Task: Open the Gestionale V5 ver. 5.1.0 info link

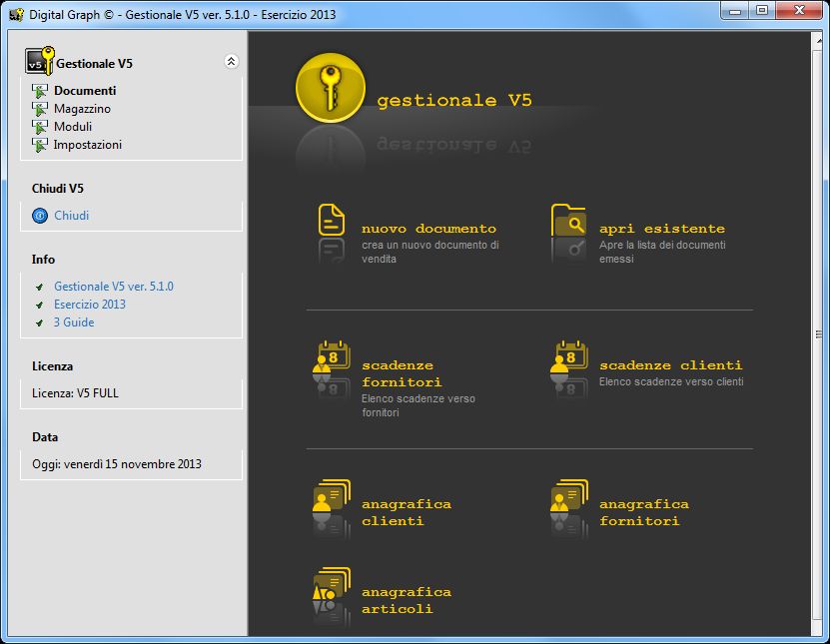Action: 114,287
